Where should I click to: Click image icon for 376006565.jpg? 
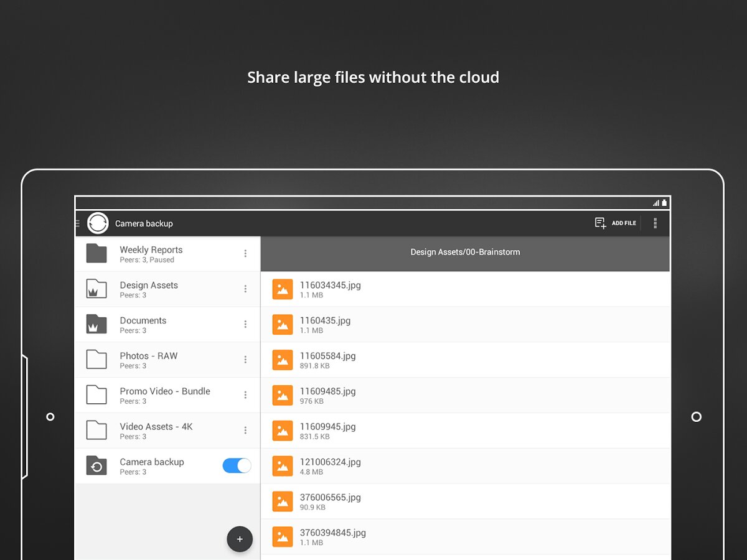click(283, 502)
